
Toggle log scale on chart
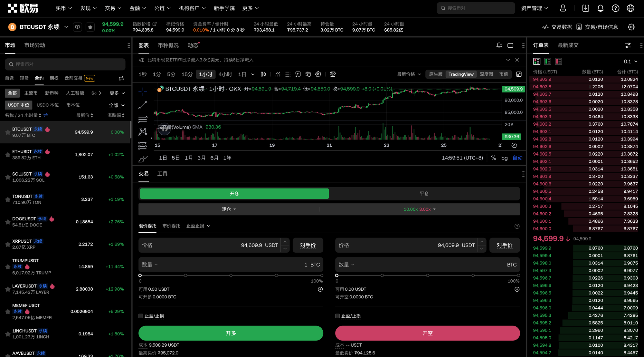point(504,158)
